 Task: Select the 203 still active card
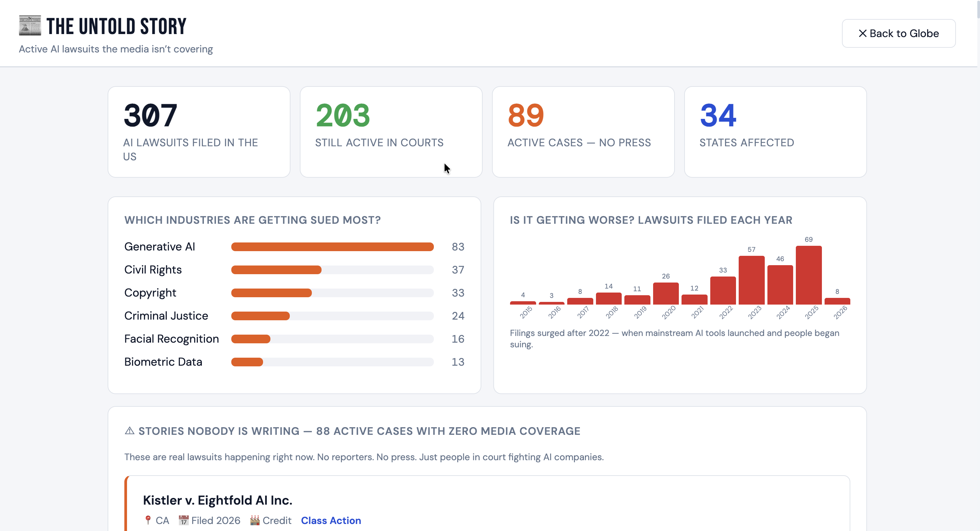point(391,132)
